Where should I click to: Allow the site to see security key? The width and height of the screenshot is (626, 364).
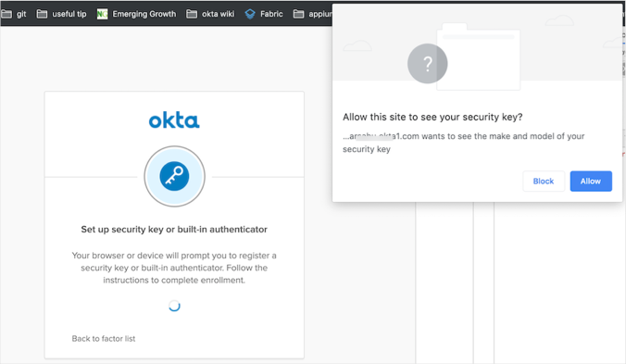click(591, 182)
